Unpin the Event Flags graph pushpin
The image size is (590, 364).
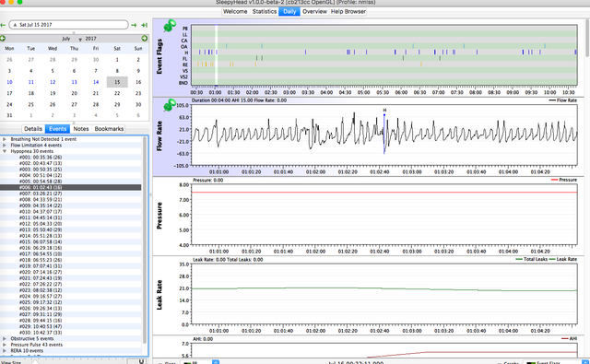(170, 26)
